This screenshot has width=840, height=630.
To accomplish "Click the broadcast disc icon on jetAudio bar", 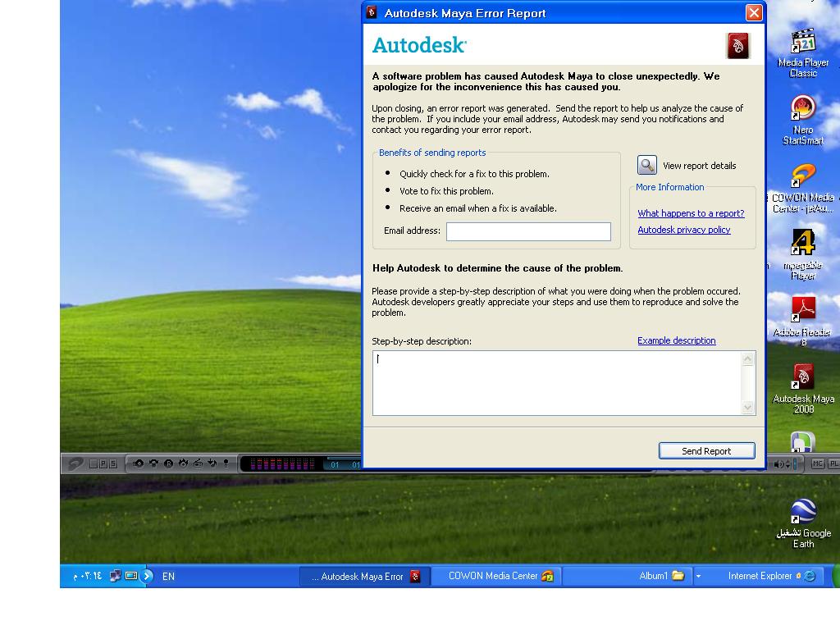I will 153,463.
